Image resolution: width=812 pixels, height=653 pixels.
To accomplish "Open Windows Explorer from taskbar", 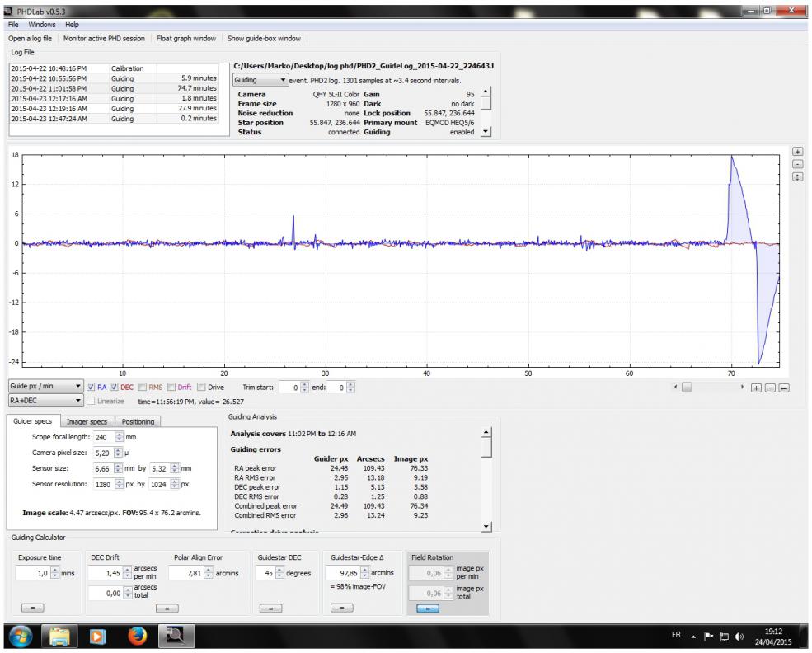I will (x=59, y=637).
